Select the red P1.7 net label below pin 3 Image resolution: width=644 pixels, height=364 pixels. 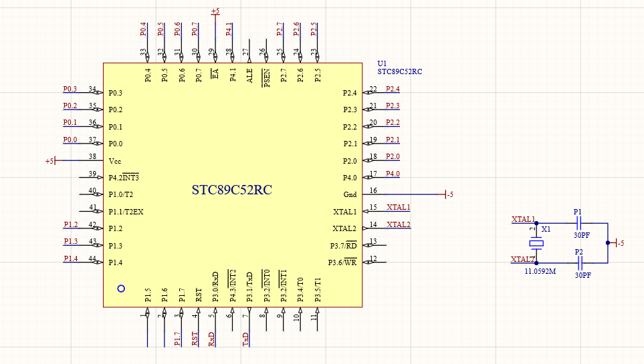click(177, 339)
